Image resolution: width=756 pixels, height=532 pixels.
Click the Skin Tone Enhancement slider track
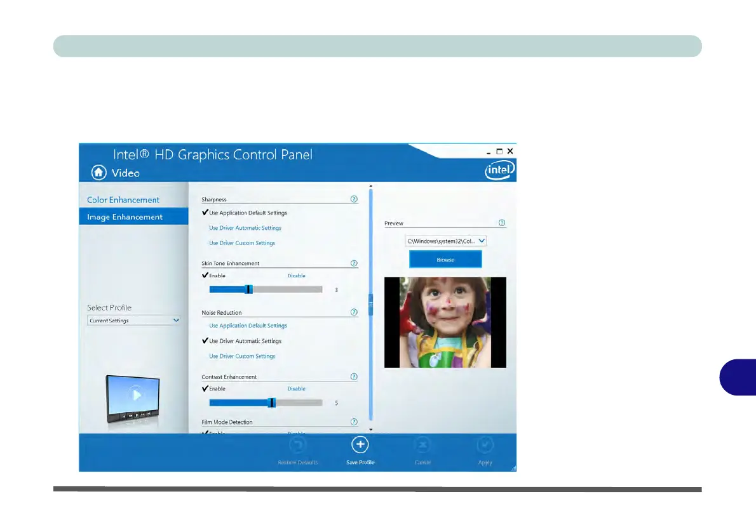click(x=266, y=289)
